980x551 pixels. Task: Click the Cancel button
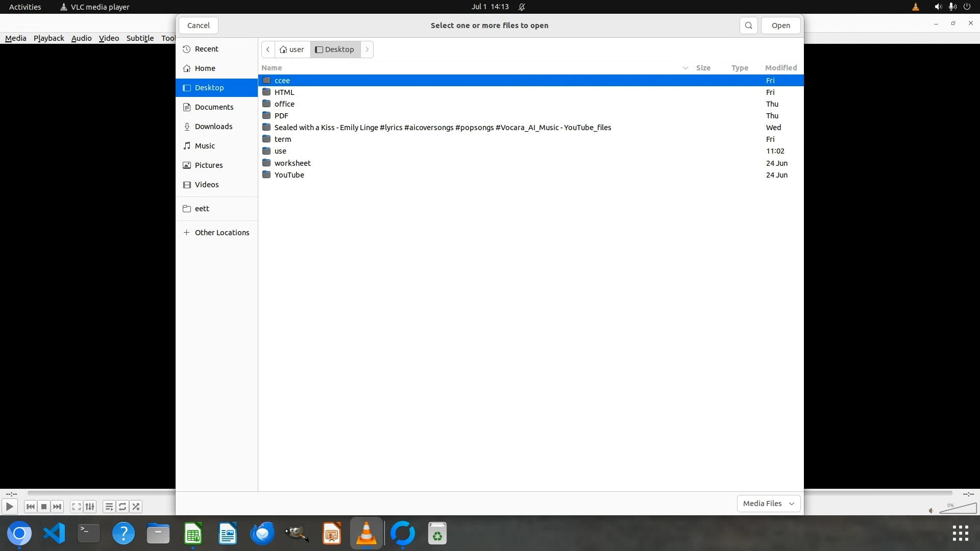(198, 26)
